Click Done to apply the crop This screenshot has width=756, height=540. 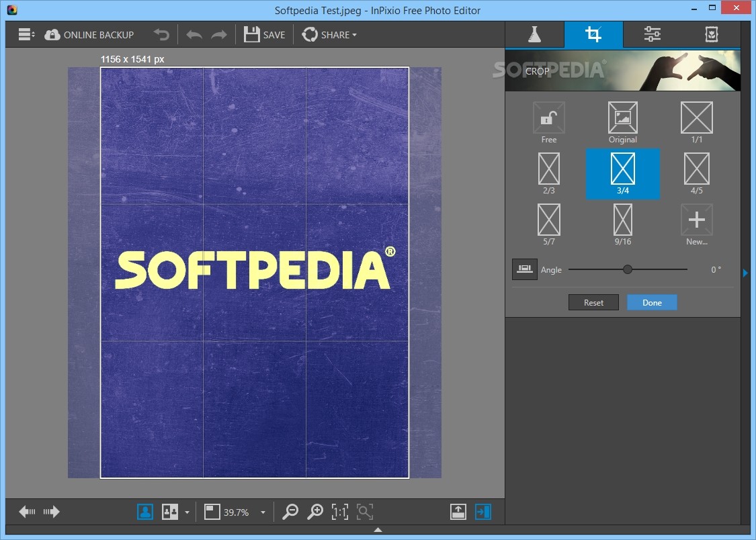click(x=652, y=302)
